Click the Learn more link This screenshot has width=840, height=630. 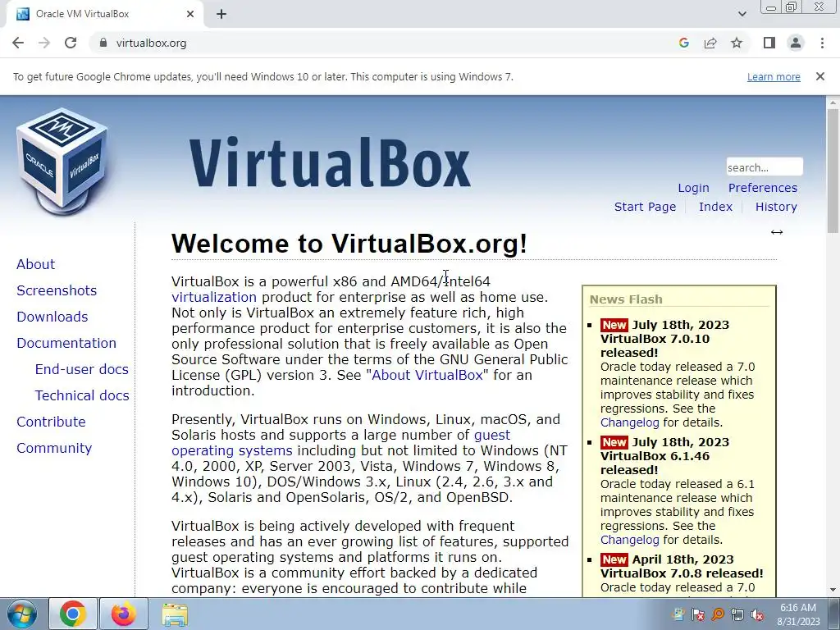(774, 76)
